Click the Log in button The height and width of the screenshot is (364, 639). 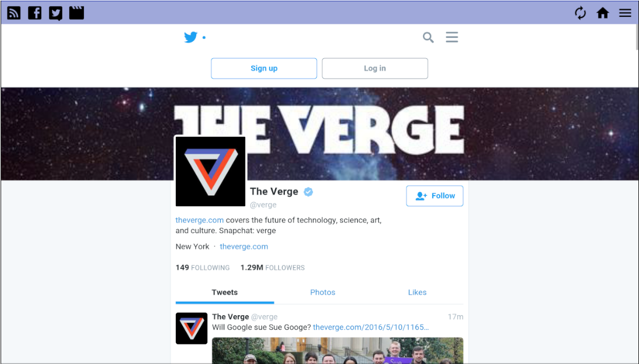375,68
